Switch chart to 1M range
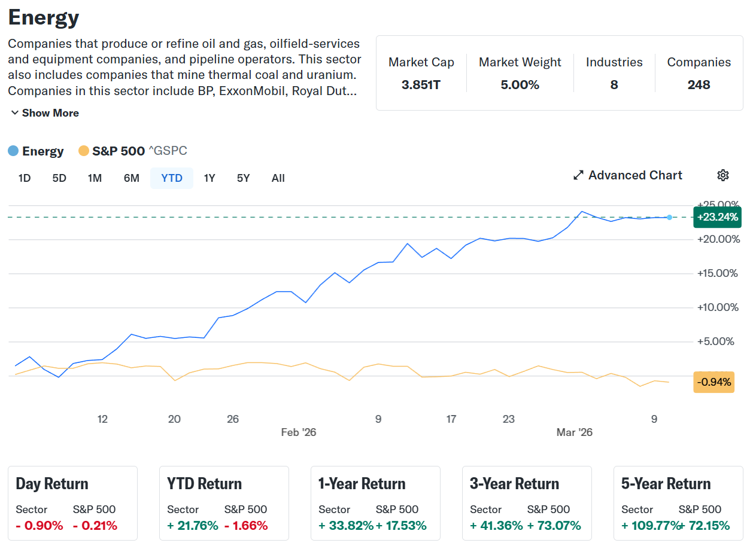 95,178
